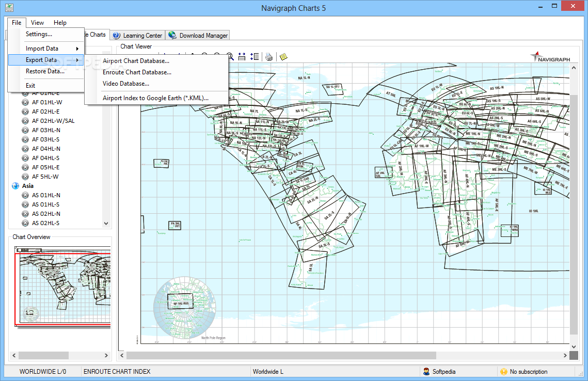Click the Worldwide L status text
This screenshot has height=381, width=588.
[x=268, y=372]
